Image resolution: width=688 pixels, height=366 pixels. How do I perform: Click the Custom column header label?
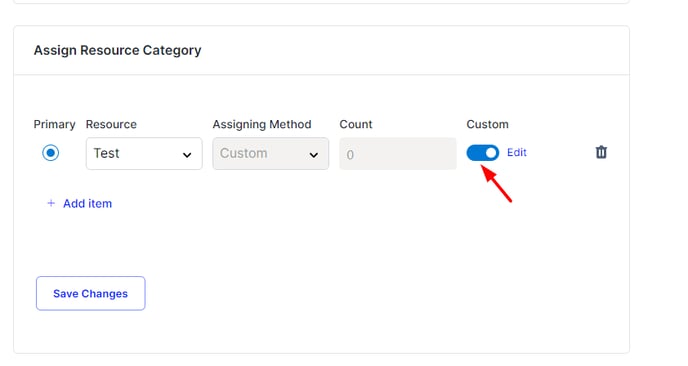(x=487, y=124)
